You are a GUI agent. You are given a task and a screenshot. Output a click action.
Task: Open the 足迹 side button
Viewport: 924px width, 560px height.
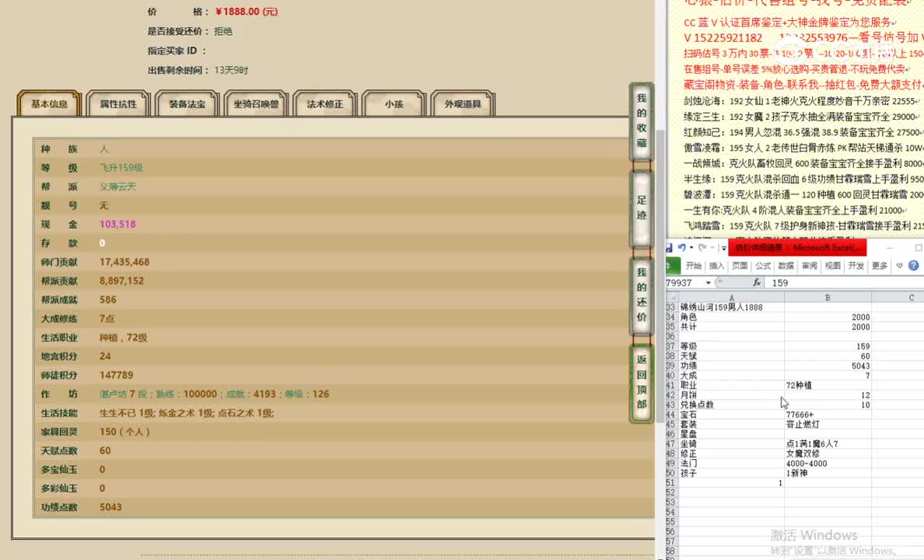tap(642, 208)
